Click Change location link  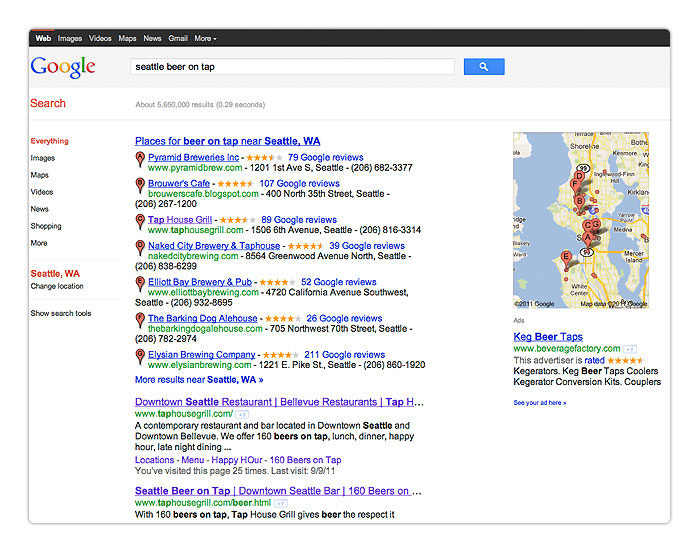coord(57,286)
